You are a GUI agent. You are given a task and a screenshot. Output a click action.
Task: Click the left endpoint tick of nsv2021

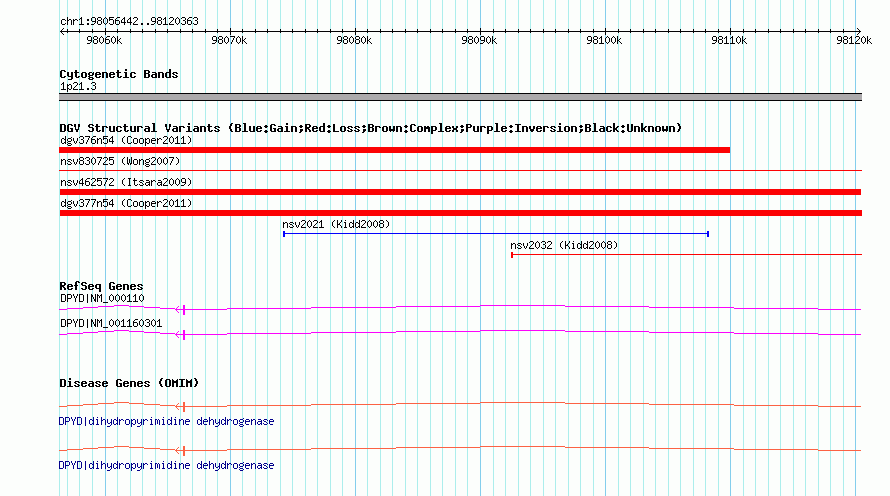(284, 234)
